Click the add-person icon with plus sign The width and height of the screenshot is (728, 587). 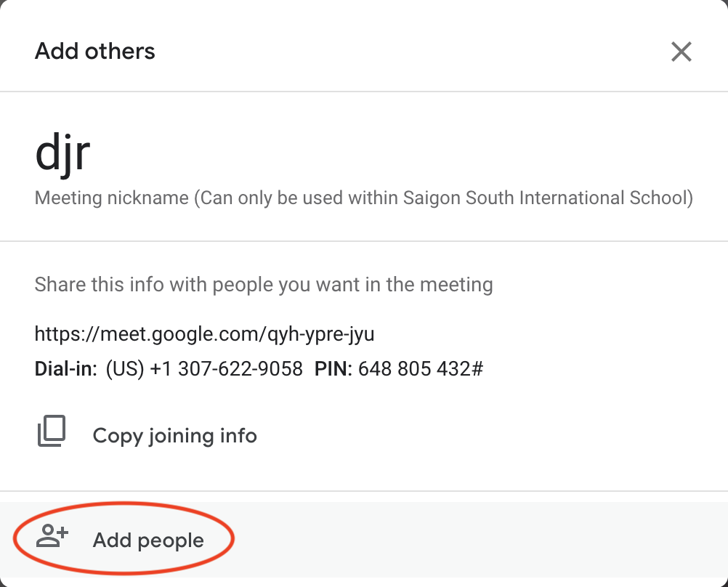tap(52, 537)
